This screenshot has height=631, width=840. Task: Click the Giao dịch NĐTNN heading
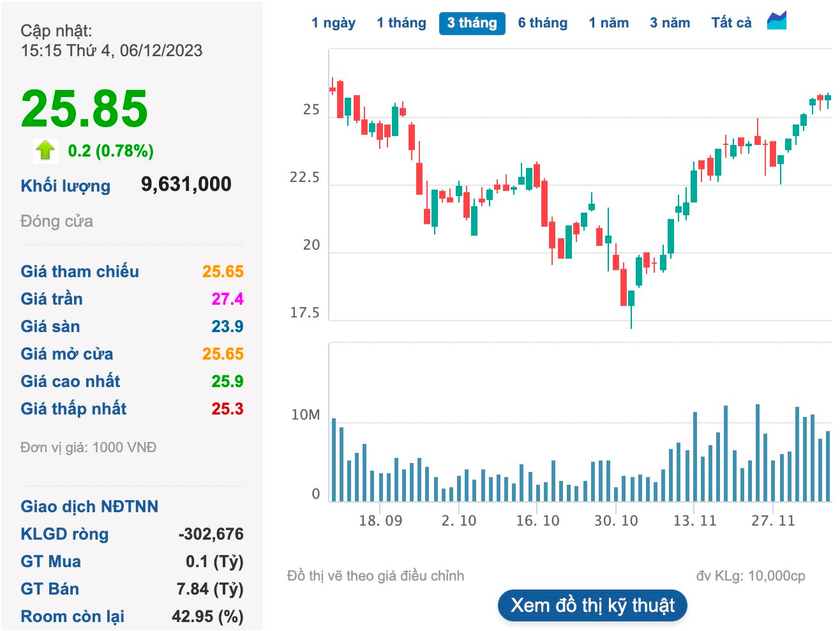tap(89, 506)
